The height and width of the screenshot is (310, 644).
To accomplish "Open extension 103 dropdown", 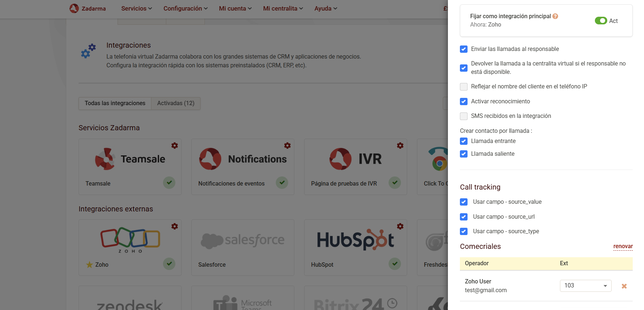I will (585, 286).
